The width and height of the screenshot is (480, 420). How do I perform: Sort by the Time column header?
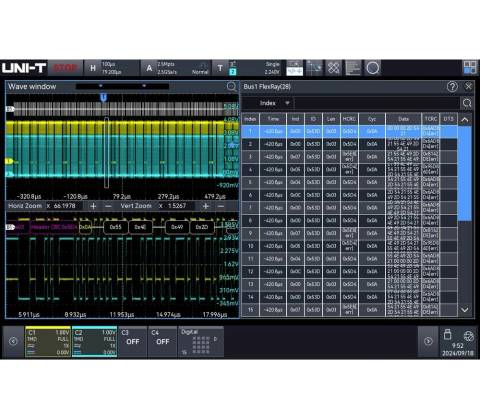coord(273,119)
